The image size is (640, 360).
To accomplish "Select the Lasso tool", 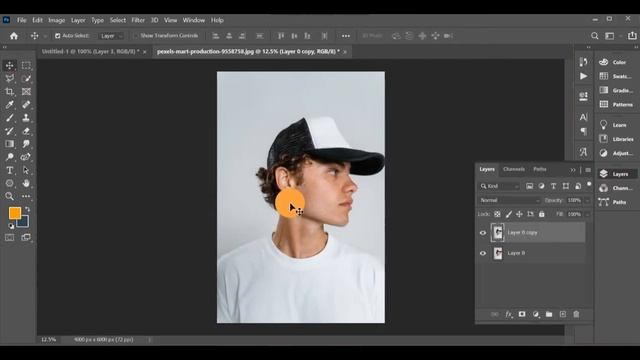I will point(9,78).
